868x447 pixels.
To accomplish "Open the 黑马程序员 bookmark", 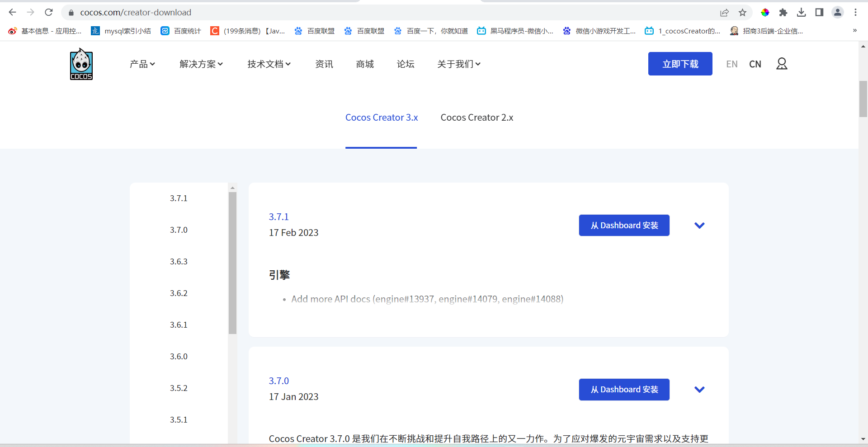I will point(515,31).
